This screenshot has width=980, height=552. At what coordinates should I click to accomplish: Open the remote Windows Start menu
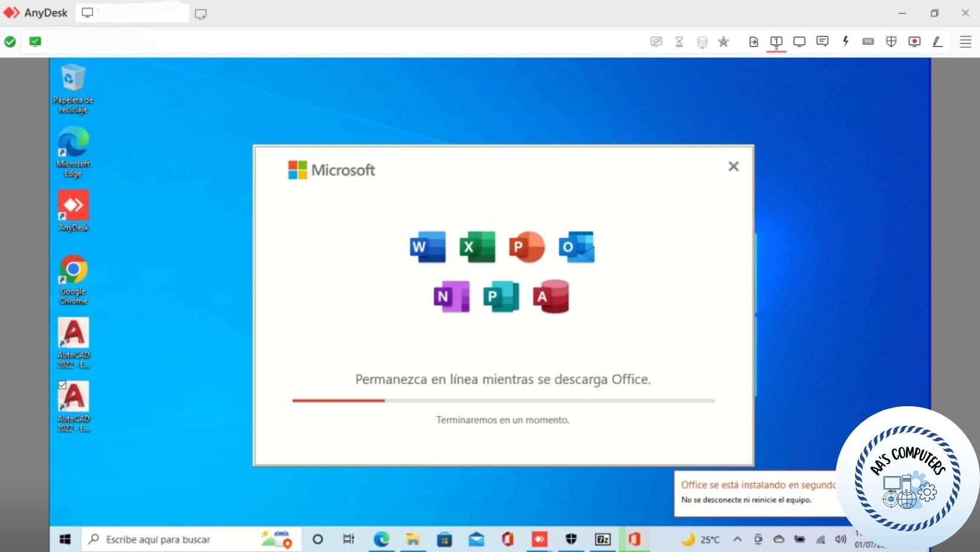pos(65,539)
